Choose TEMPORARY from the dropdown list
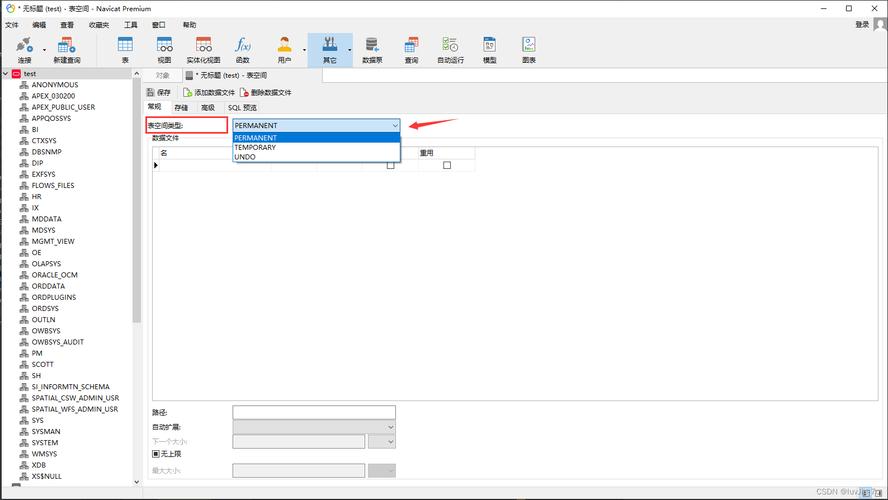Viewport: 888px width, 500px height. [316, 147]
